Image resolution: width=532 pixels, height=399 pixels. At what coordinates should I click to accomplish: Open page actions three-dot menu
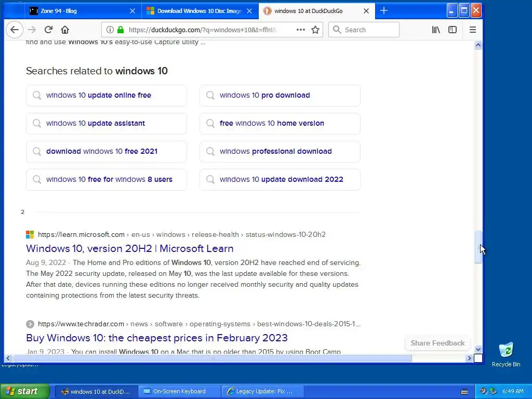pyautogui.click(x=300, y=30)
